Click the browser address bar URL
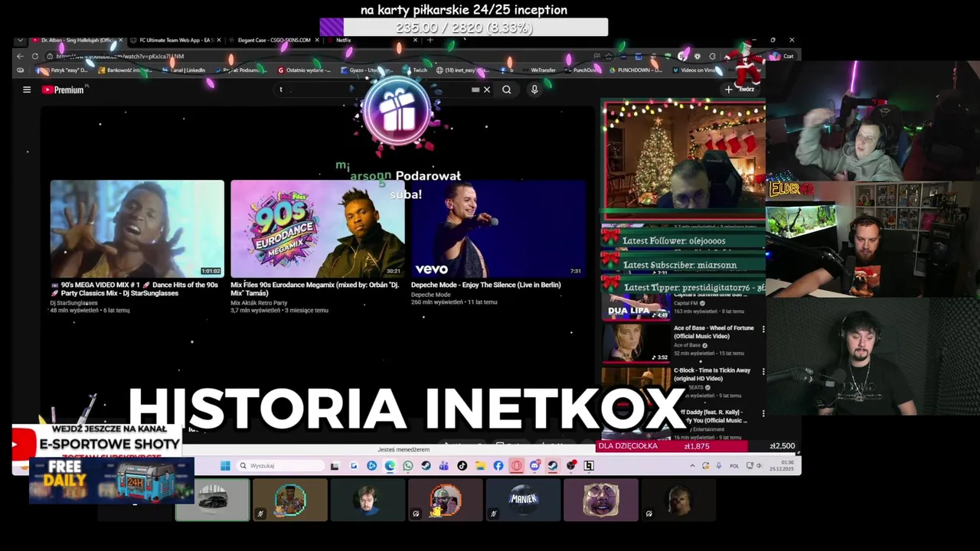The width and height of the screenshot is (980, 551). coord(119,56)
